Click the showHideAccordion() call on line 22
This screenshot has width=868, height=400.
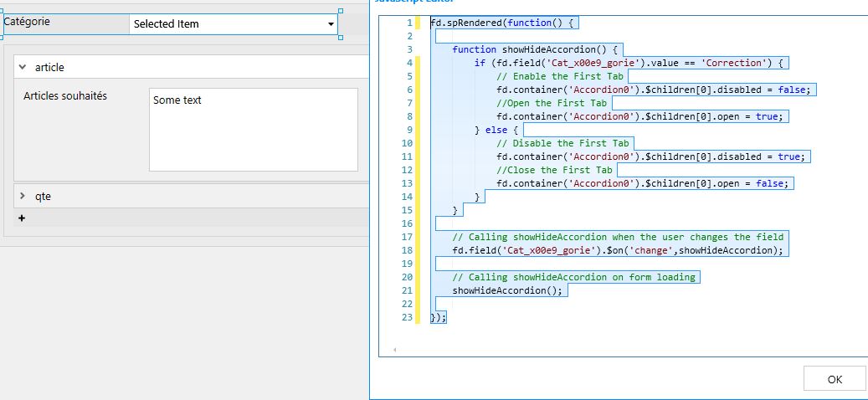(x=508, y=290)
